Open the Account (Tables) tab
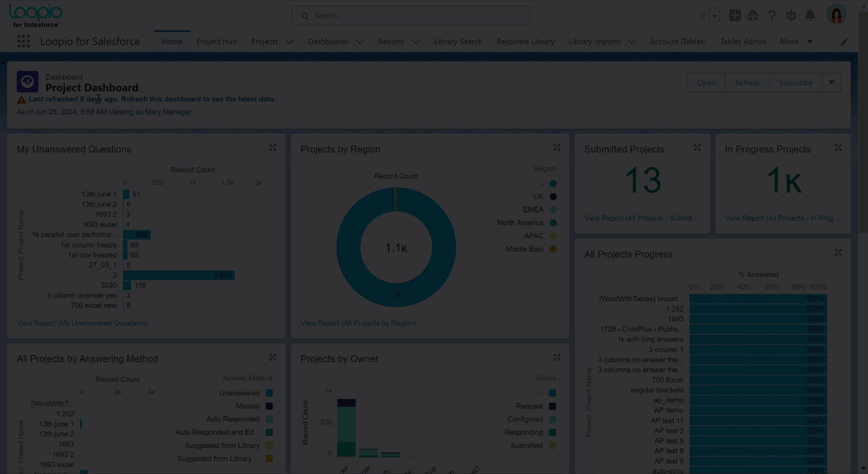This screenshot has width=868, height=474. pyautogui.click(x=678, y=42)
